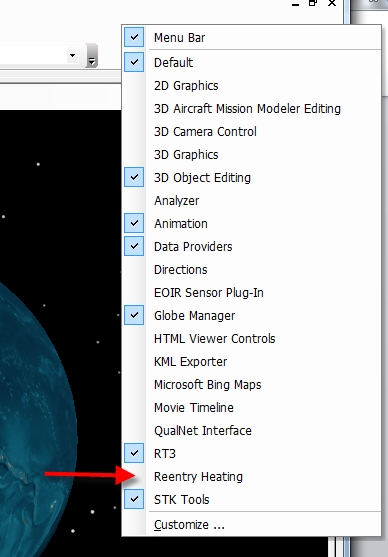388x557 pixels.
Task: Click the toolbar options overflow button
Action: [92, 56]
